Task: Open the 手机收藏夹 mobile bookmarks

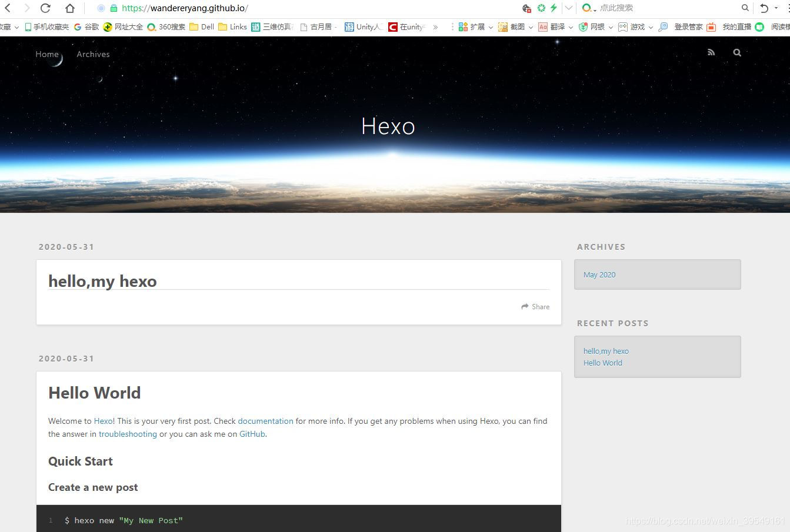Action: point(46,27)
